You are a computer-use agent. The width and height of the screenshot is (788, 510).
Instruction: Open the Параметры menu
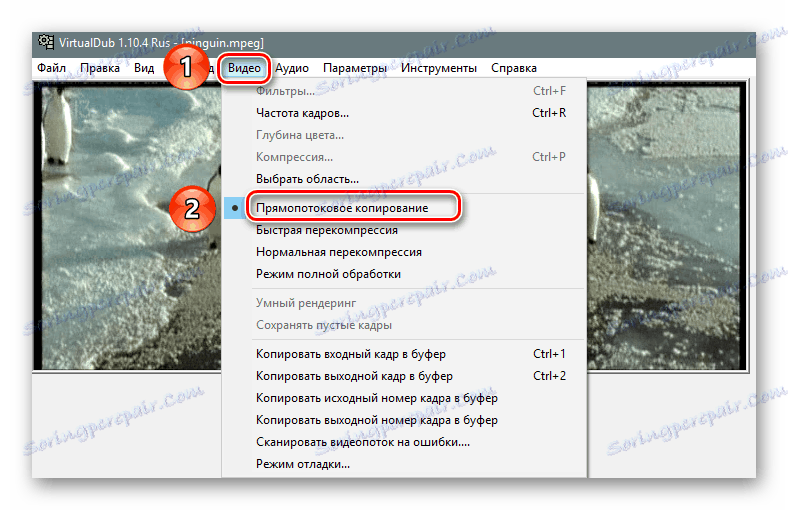pyautogui.click(x=355, y=68)
